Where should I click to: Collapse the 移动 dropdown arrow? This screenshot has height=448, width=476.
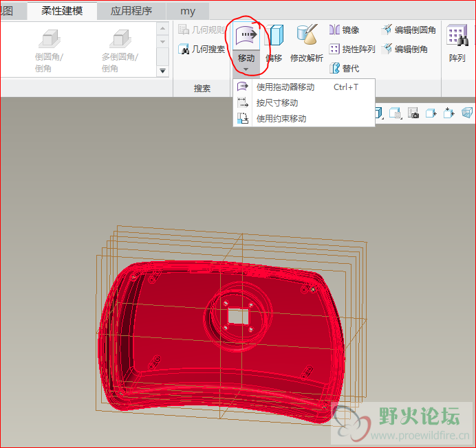coord(246,69)
